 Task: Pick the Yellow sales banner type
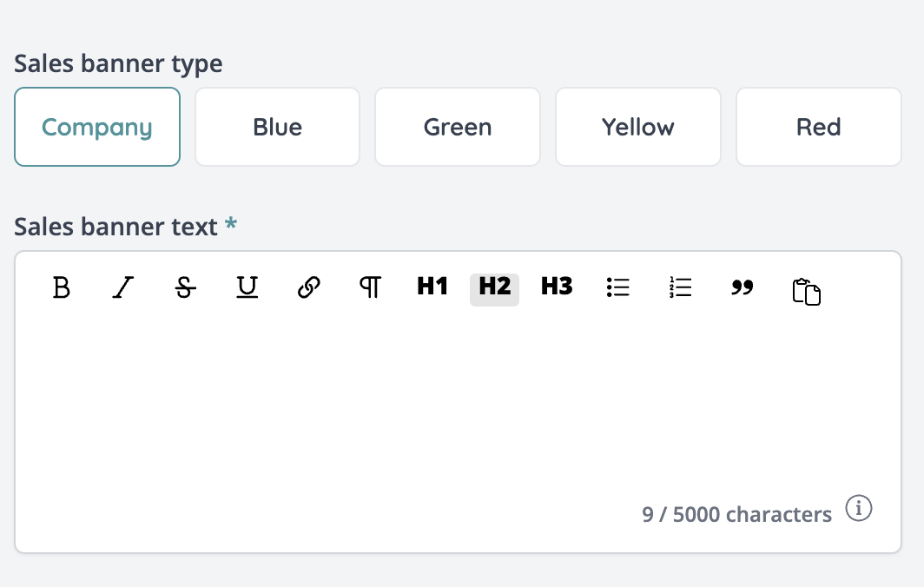click(x=638, y=127)
